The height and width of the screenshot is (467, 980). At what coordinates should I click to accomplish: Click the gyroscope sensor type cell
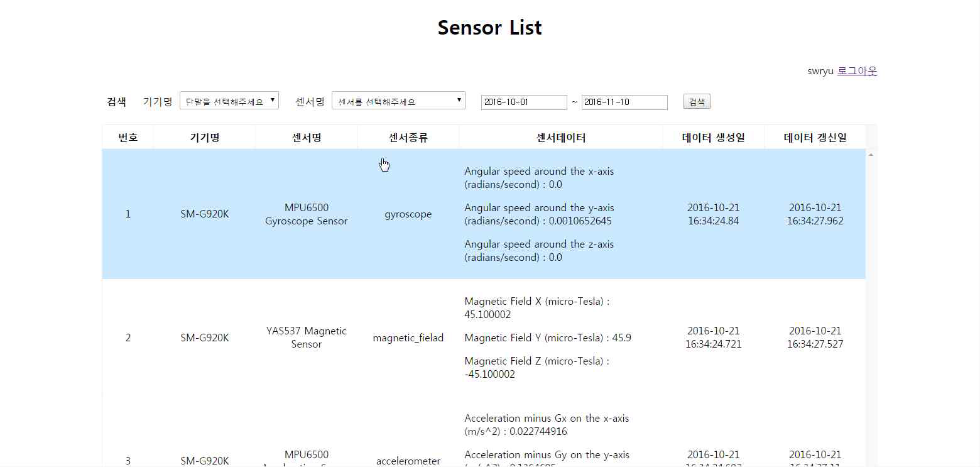(408, 214)
